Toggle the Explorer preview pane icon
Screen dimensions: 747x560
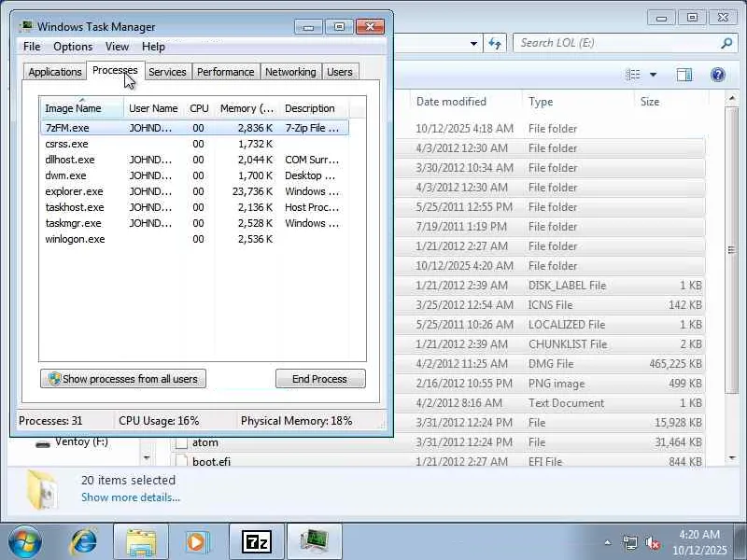coord(684,75)
